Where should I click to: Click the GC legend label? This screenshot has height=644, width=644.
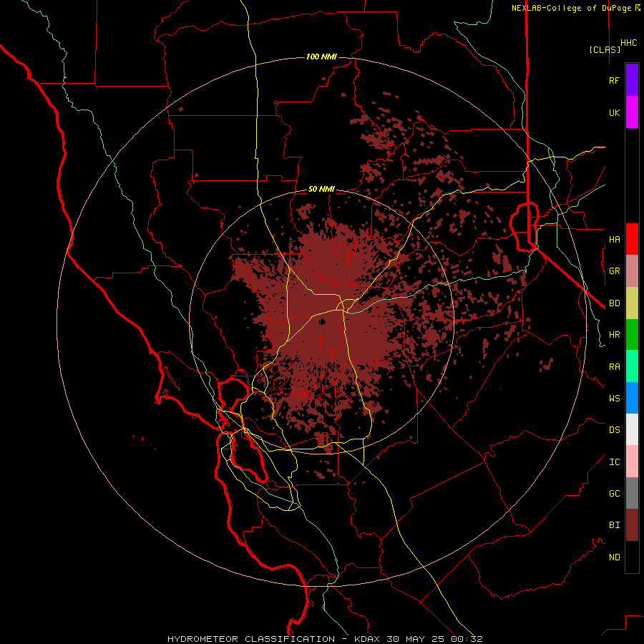click(614, 494)
